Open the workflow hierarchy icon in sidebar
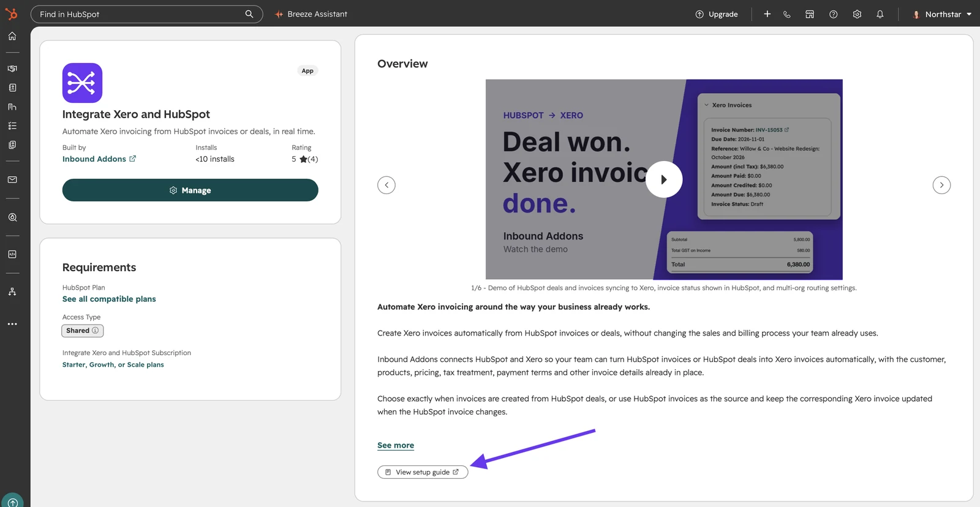 12,291
